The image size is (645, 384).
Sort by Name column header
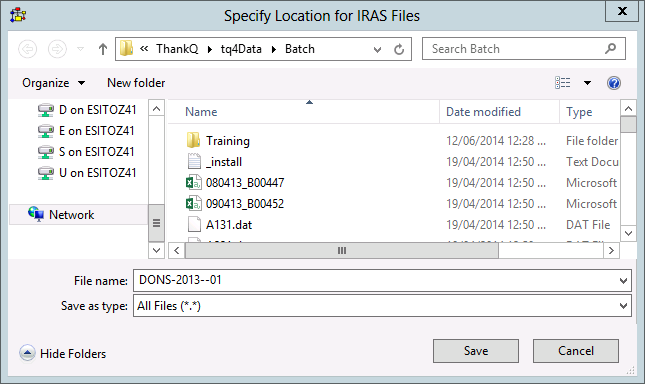(x=201, y=112)
